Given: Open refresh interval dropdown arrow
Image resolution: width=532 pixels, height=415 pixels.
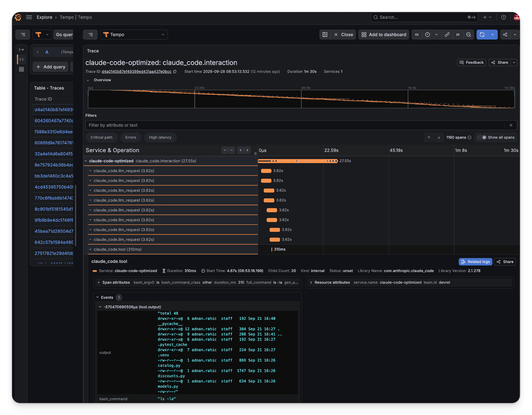Looking at the screenshot, I should 493,35.
